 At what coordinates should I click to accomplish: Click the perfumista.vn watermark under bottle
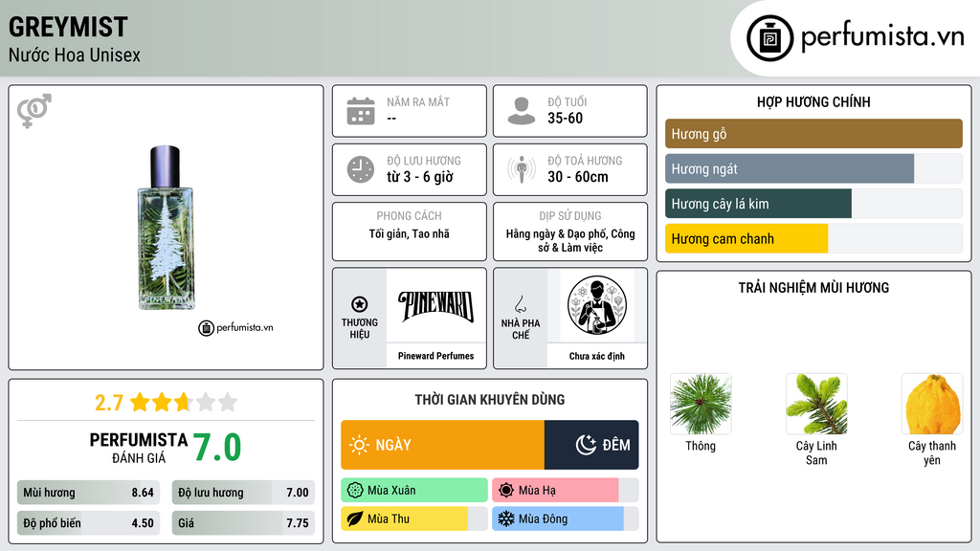(x=235, y=327)
